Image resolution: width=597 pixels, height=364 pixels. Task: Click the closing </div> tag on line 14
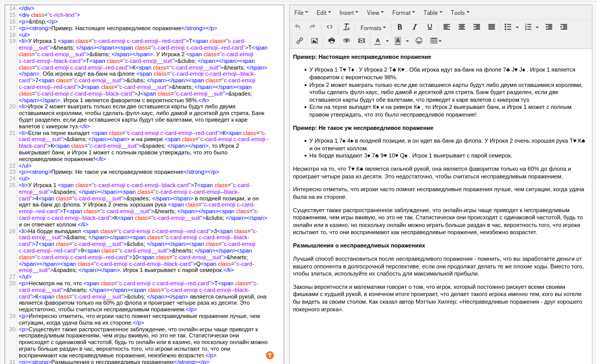[26, 8]
